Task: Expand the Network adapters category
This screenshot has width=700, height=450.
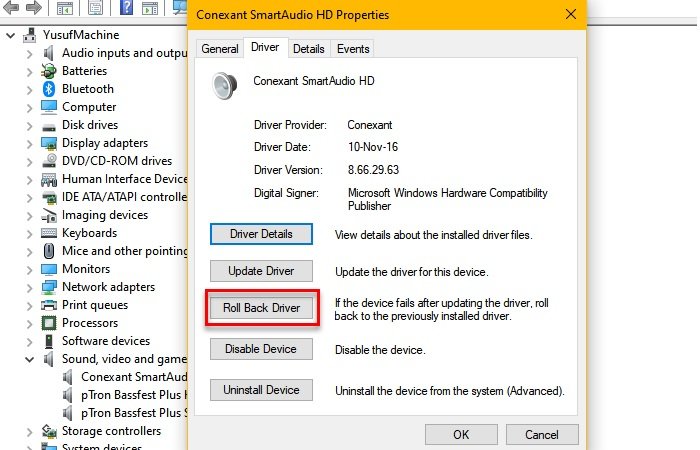Action: 29,287
